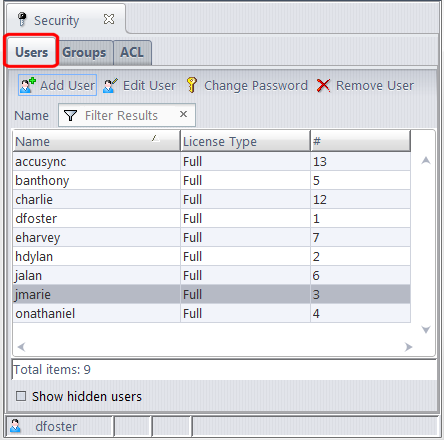Click the Change Password key icon
Screen dimensions: 444x440
[192, 85]
